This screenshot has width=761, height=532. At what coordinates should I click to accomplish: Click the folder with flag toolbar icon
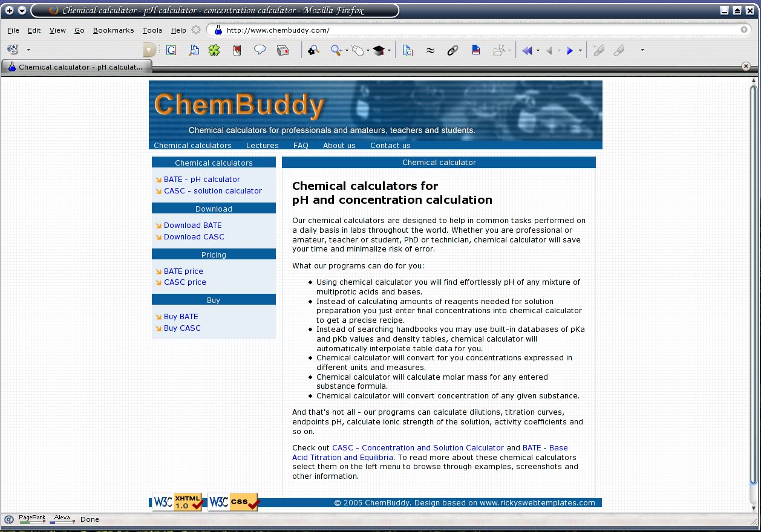[x=499, y=50]
